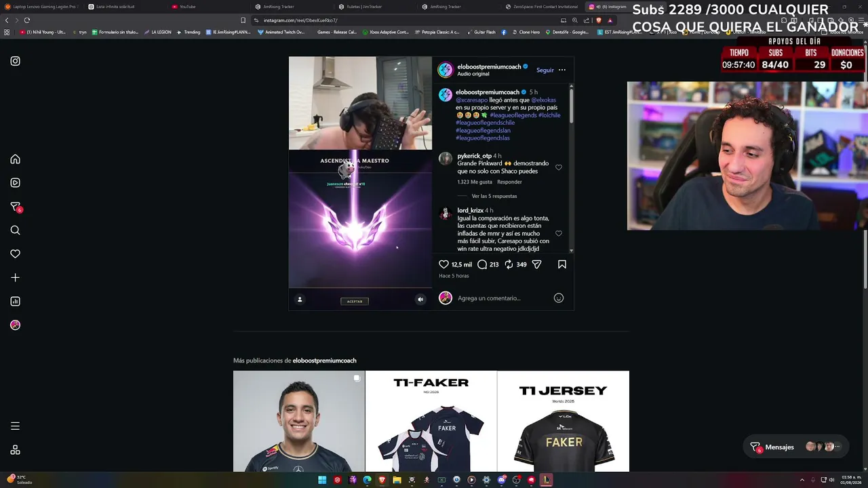This screenshot has height=488, width=868.
Task: Switch to the Laptop Lenovo Gaming Legion tab
Action: [41, 7]
